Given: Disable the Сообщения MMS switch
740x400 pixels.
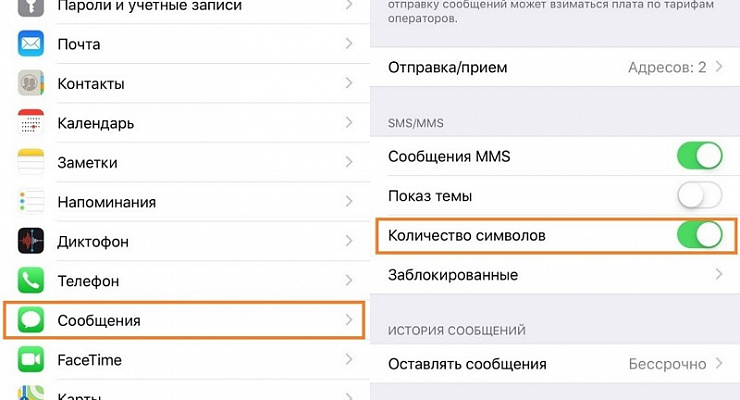Looking at the screenshot, I should 699,156.
